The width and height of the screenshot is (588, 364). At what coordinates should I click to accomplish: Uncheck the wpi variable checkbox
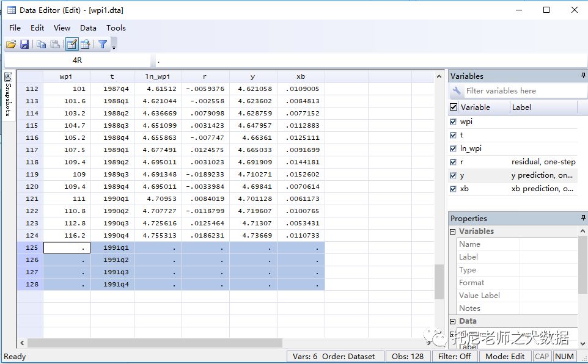click(453, 122)
